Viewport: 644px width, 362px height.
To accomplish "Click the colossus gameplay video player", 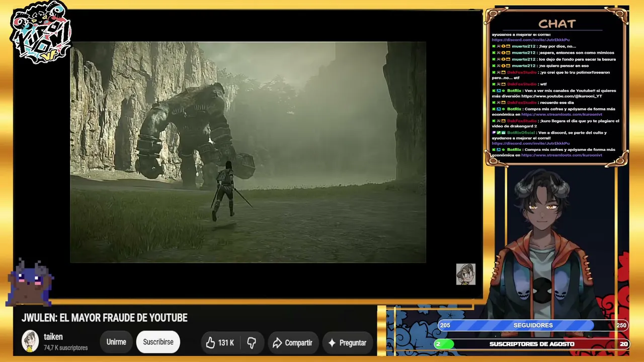I will (248, 152).
